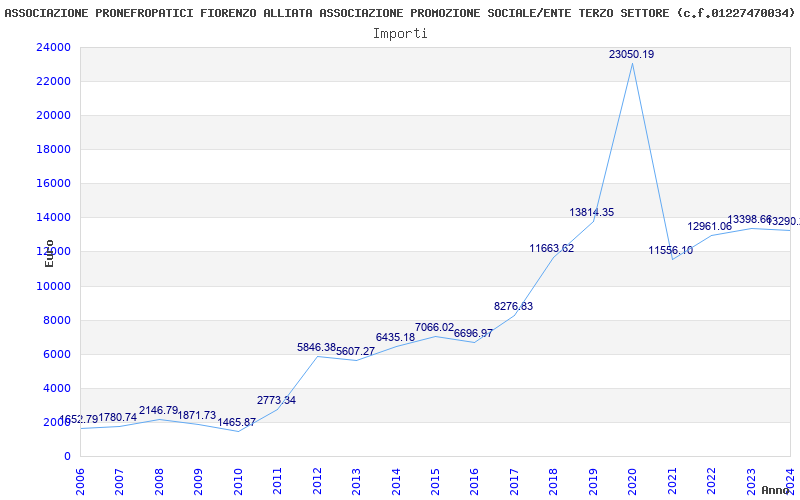Click the data label 12961.06

tap(710, 226)
